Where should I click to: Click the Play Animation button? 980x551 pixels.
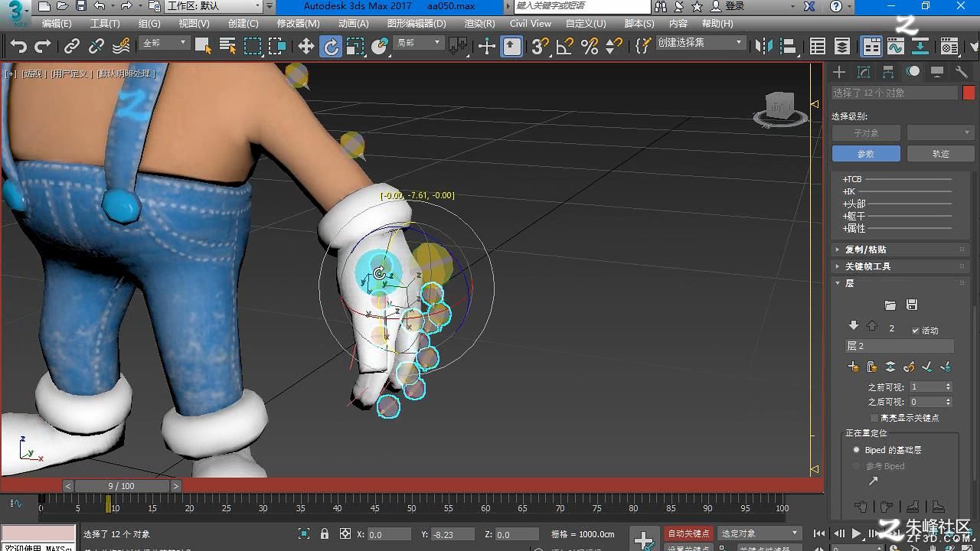pos(856,534)
